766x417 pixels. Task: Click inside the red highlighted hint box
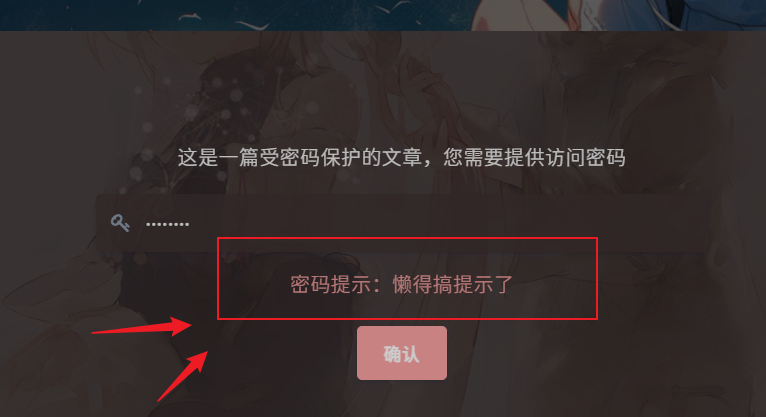(x=407, y=278)
